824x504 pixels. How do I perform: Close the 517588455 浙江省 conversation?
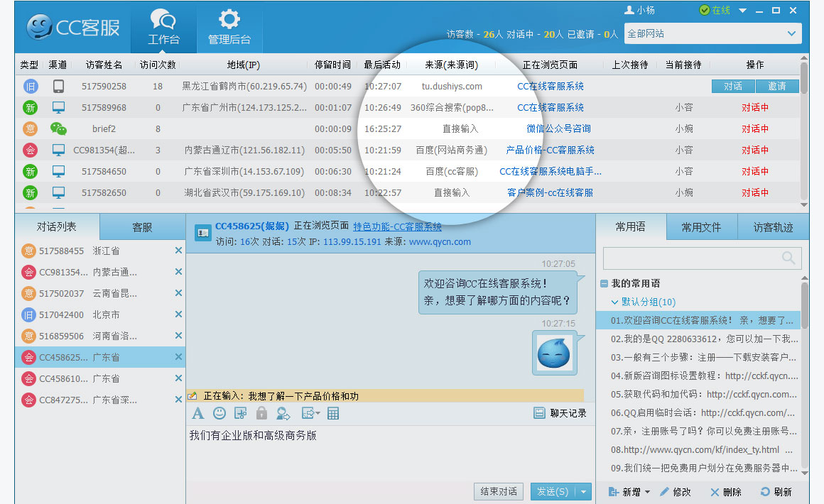(178, 251)
